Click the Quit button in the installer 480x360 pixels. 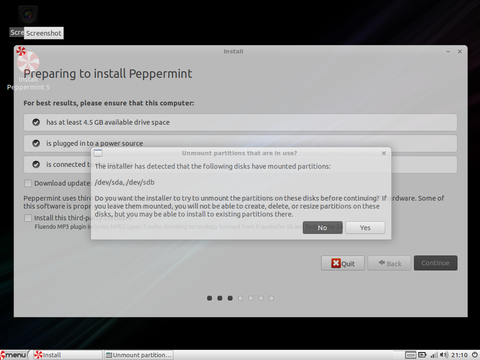click(x=343, y=263)
